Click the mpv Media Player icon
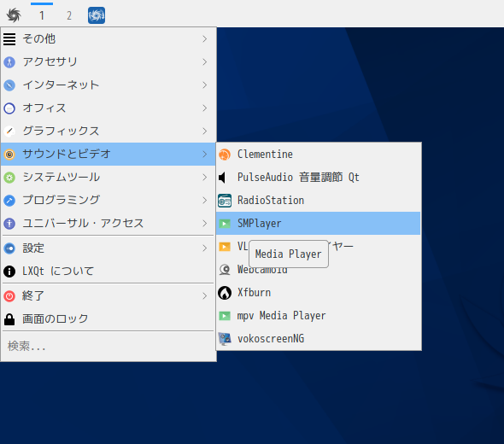 (225, 316)
